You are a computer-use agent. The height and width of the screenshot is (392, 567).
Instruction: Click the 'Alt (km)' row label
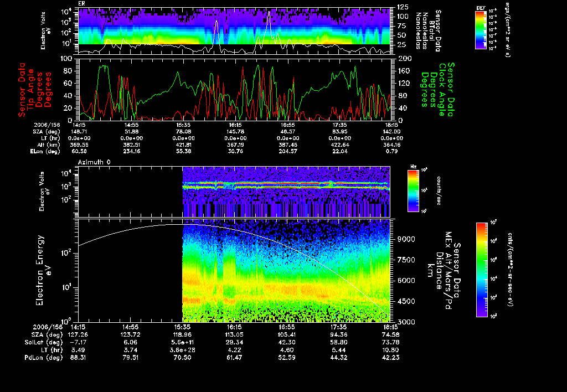[49, 145]
